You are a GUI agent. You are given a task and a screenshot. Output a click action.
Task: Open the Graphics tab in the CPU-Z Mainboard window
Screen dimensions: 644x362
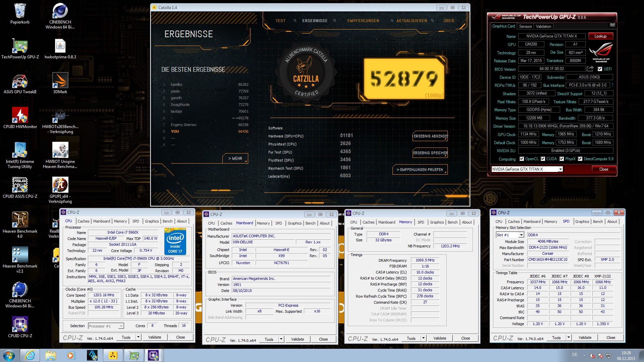[x=294, y=223]
